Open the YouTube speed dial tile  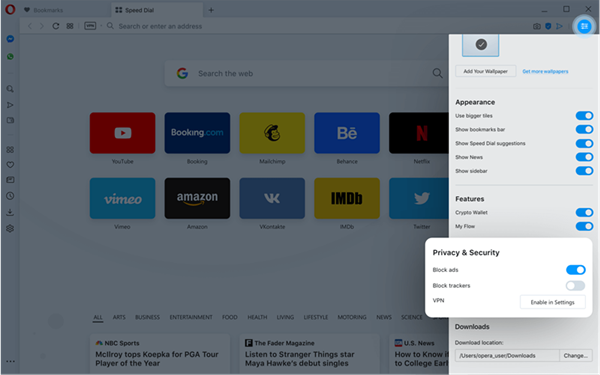click(122, 133)
